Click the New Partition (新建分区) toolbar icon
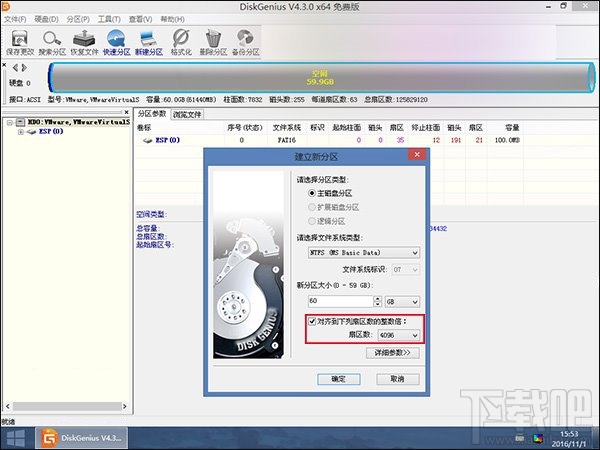 click(148, 43)
